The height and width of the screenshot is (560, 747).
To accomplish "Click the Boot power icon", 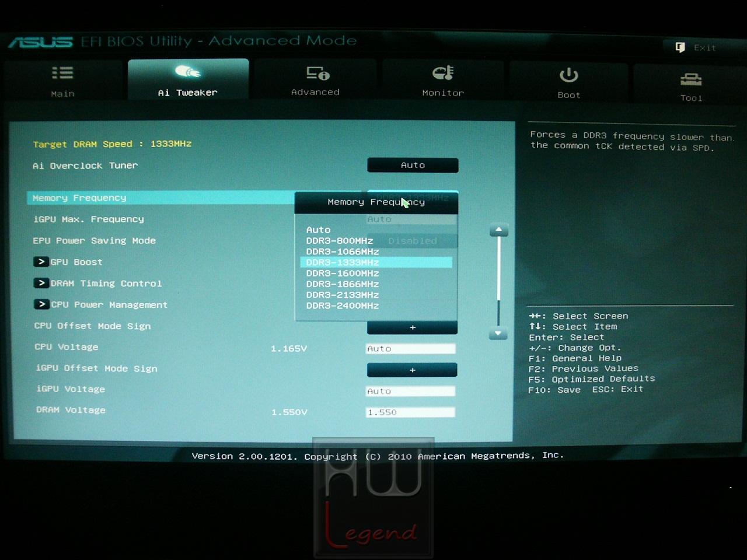I will coord(568,75).
